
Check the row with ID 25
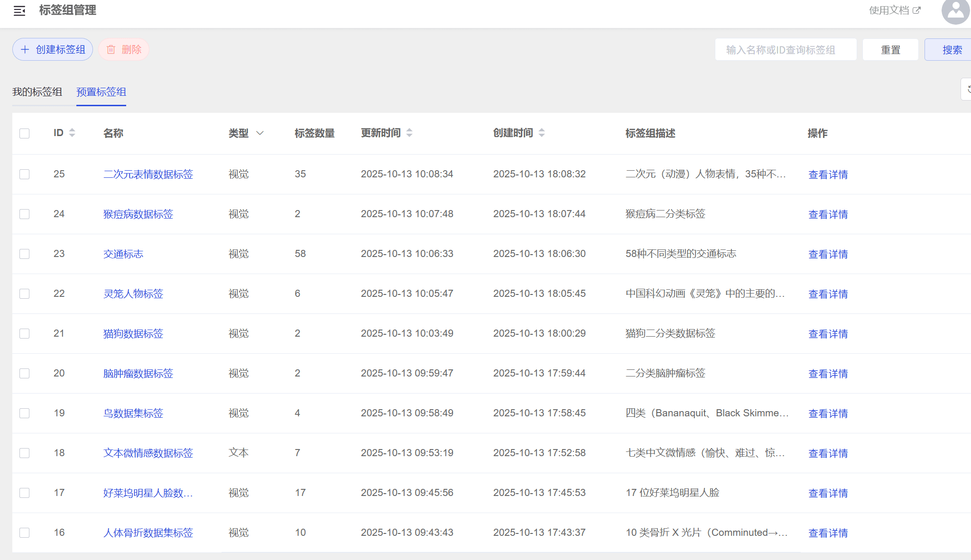click(x=25, y=174)
